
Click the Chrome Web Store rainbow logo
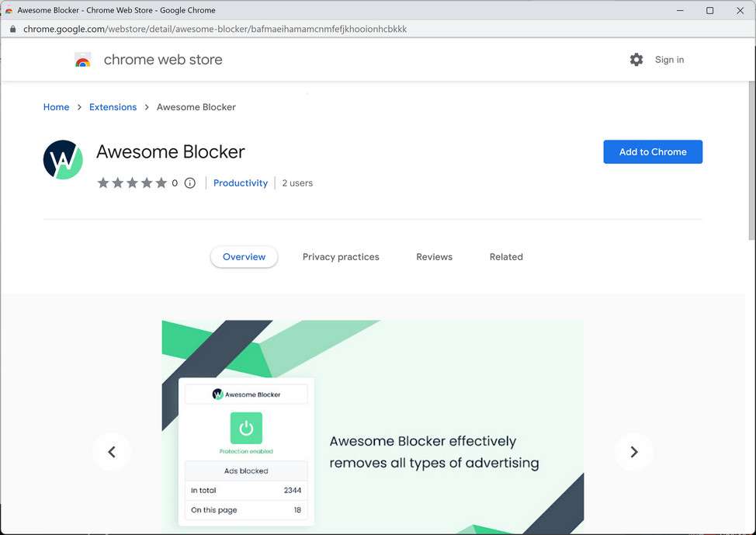click(83, 60)
